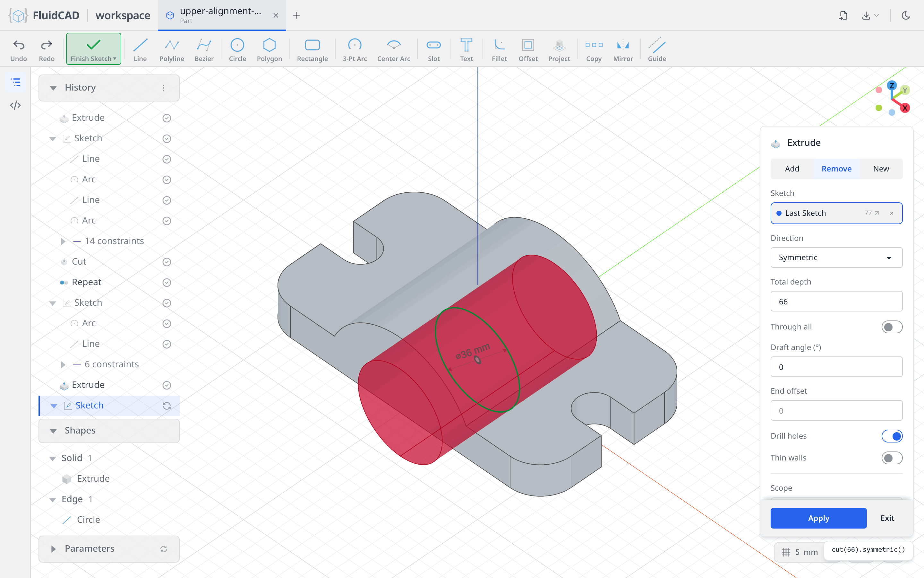This screenshot has width=924, height=578.
Task: Select the Remove extrude mode
Action: pyautogui.click(x=836, y=169)
